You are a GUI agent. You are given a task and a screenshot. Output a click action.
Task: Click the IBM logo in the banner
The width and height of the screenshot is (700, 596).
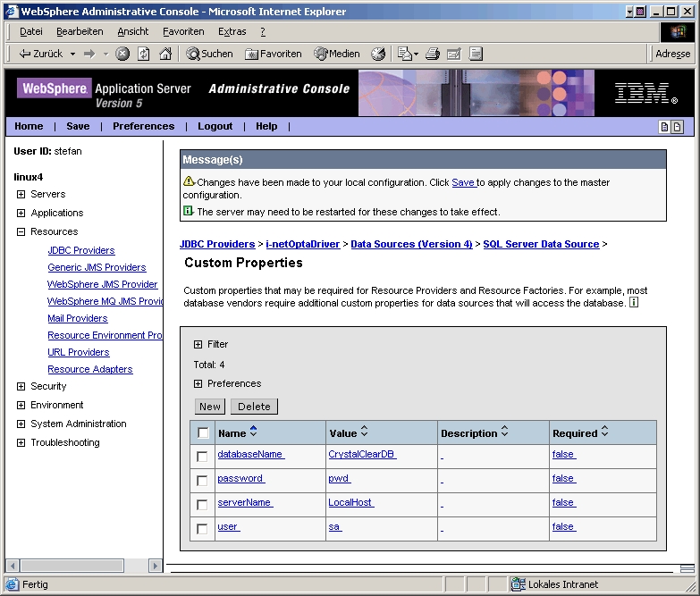pos(645,93)
